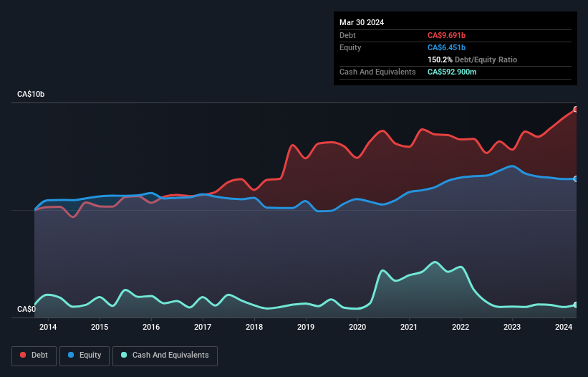Click the CA$0 y-axis label
This screenshot has width=588, height=377.
click(x=26, y=309)
